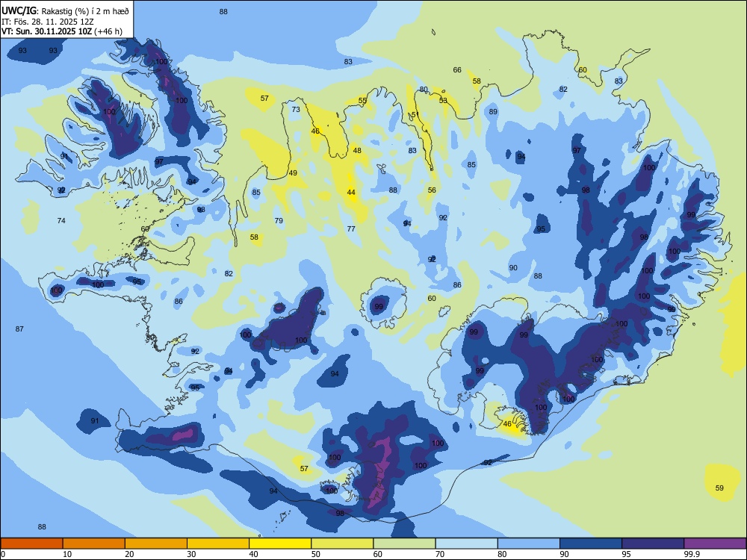Click the humidity value '56' on the map
The height and width of the screenshot is (560, 747).
click(x=432, y=190)
